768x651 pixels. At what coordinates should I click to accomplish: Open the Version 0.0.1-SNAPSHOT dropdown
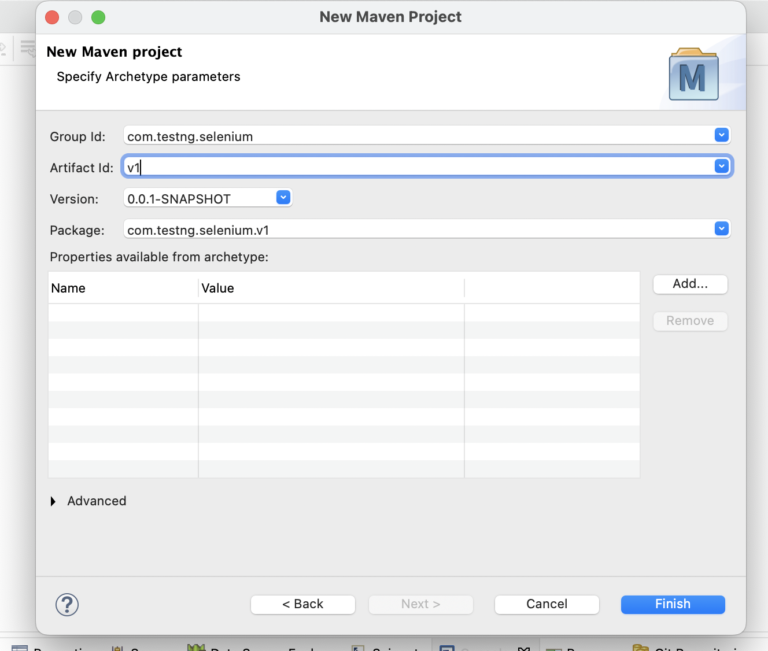tap(283, 198)
